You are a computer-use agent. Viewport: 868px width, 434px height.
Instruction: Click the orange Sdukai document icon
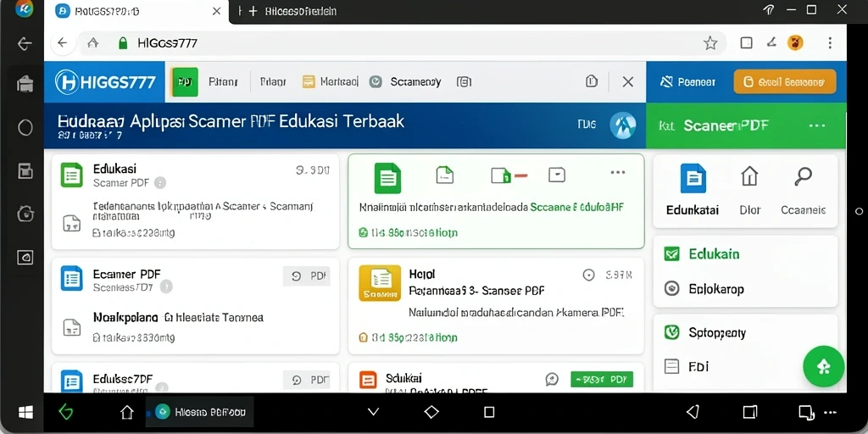click(x=368, y=380)
